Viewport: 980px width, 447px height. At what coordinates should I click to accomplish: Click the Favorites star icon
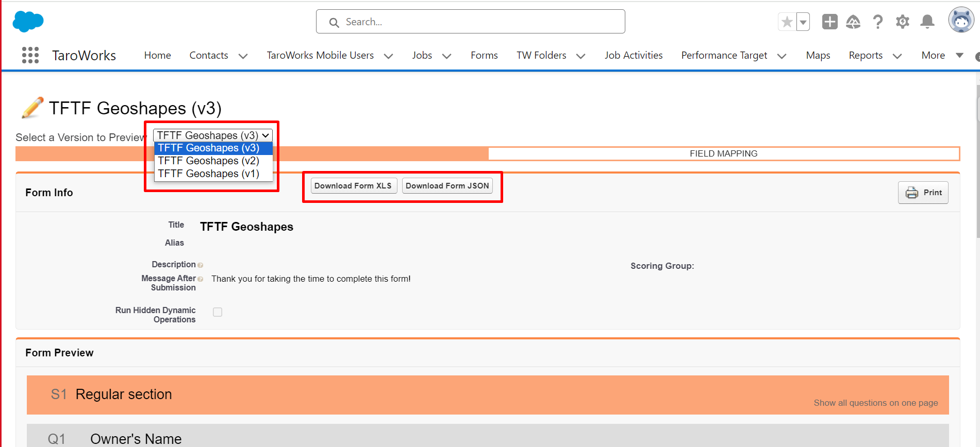click(x=787, y=22)
